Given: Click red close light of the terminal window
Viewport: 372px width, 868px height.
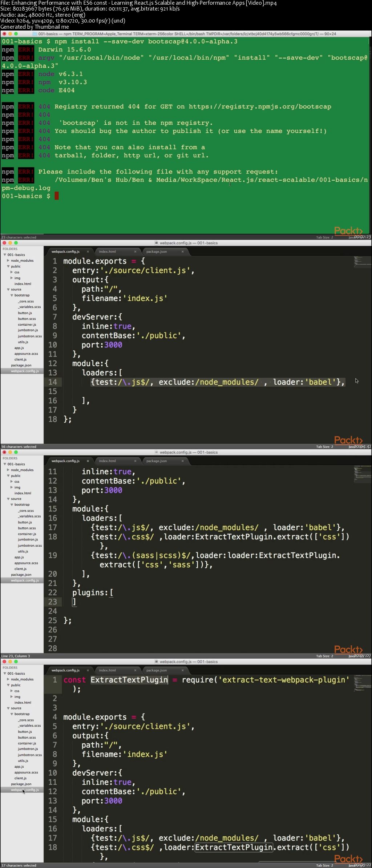Looking at the screenshot, I should pos(4,34).
